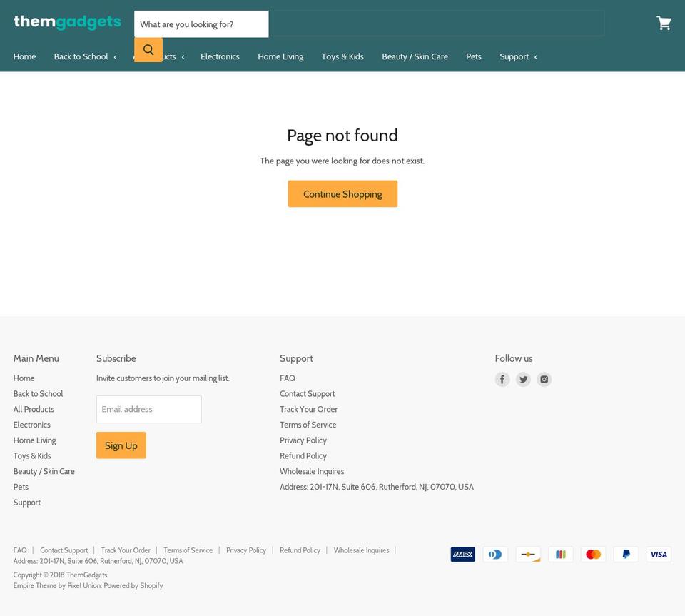Go to Home in the top navigation
Screen dimensions: 685x616
pos(24,56)
